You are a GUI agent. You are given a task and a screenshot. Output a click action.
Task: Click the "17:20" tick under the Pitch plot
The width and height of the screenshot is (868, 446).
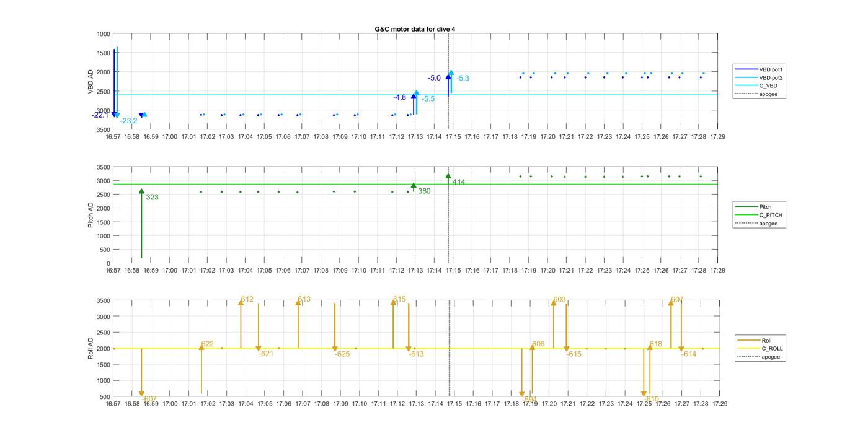(x=547, y=270)
